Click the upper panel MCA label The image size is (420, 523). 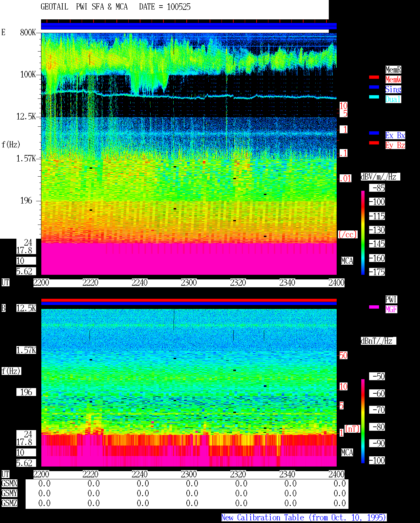pyautogui.click(x=347, y=261)
